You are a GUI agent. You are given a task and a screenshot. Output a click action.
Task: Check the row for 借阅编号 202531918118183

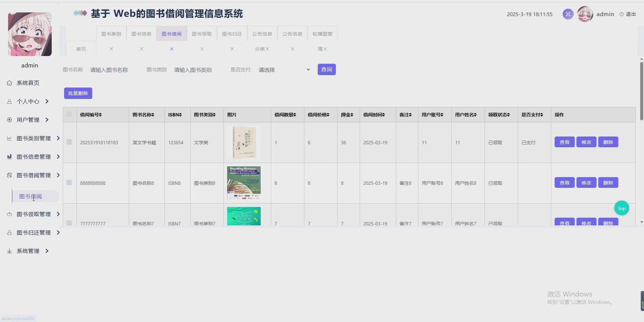[69, 142]
